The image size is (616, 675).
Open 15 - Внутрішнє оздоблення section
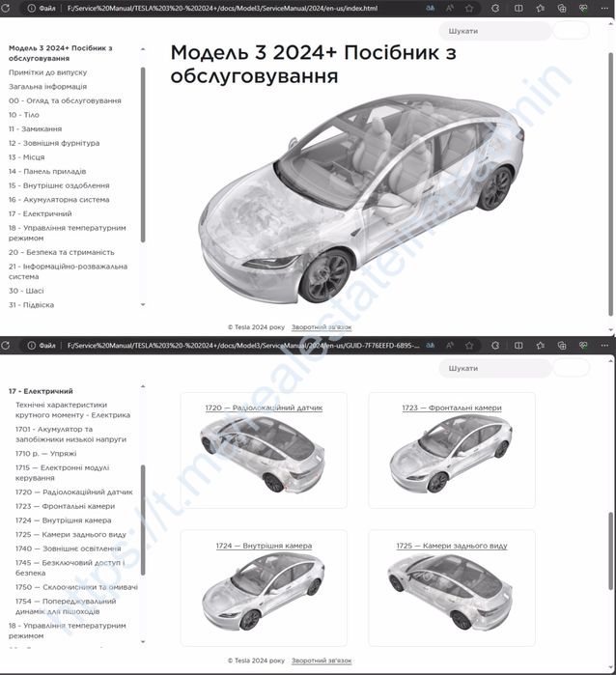[x=59, y=185]
